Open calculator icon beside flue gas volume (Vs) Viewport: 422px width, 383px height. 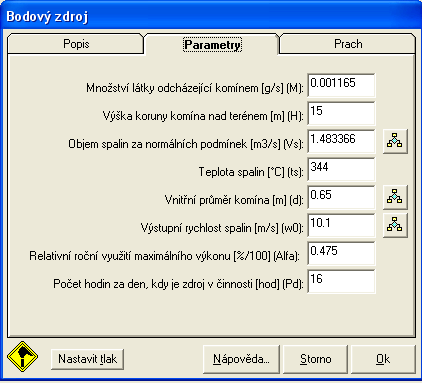pos(395,141)
